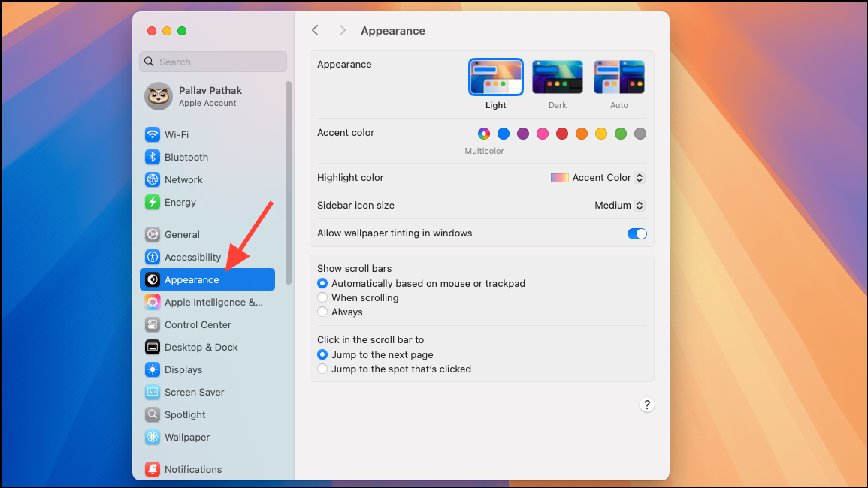Select Jump to the next page
The width and height of the screenshot is (868, 488).
pyautogui.click(x=322, y=354)
